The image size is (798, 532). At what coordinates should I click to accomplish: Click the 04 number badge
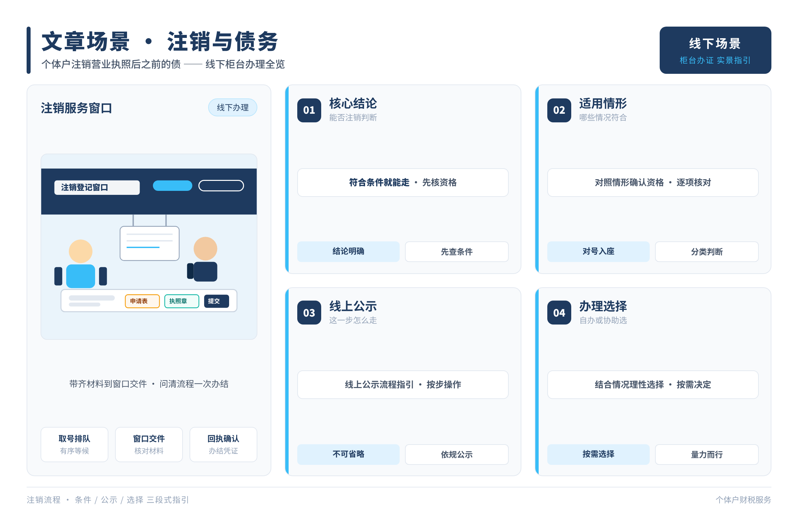point(559,313)
